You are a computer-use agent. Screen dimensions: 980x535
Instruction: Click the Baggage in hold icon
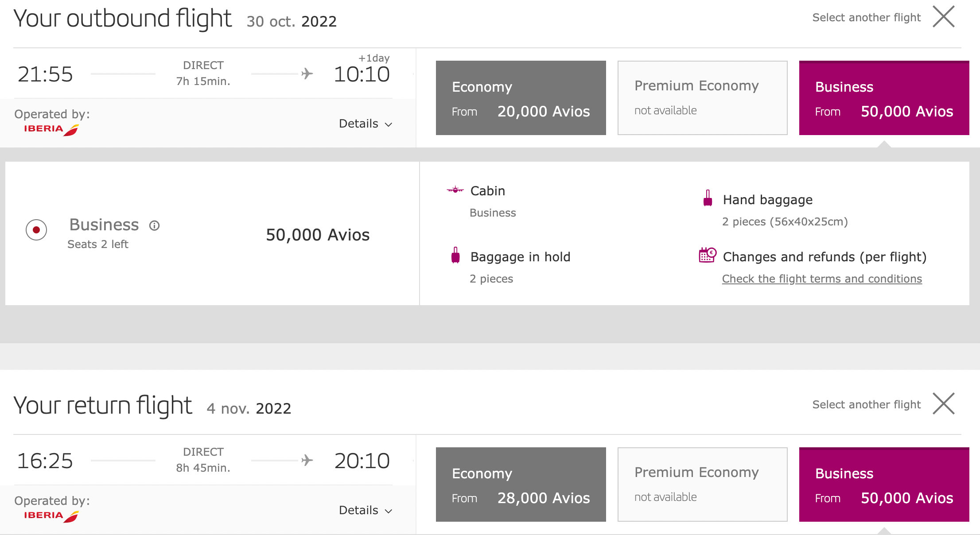[x=455, y=255]
